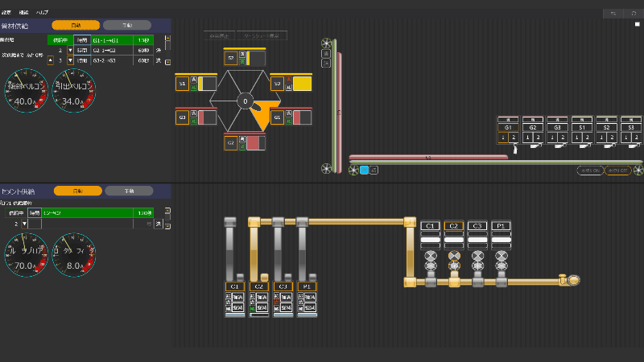
Task: Click the turnhead center position indicator
Action: click(244, 101)
